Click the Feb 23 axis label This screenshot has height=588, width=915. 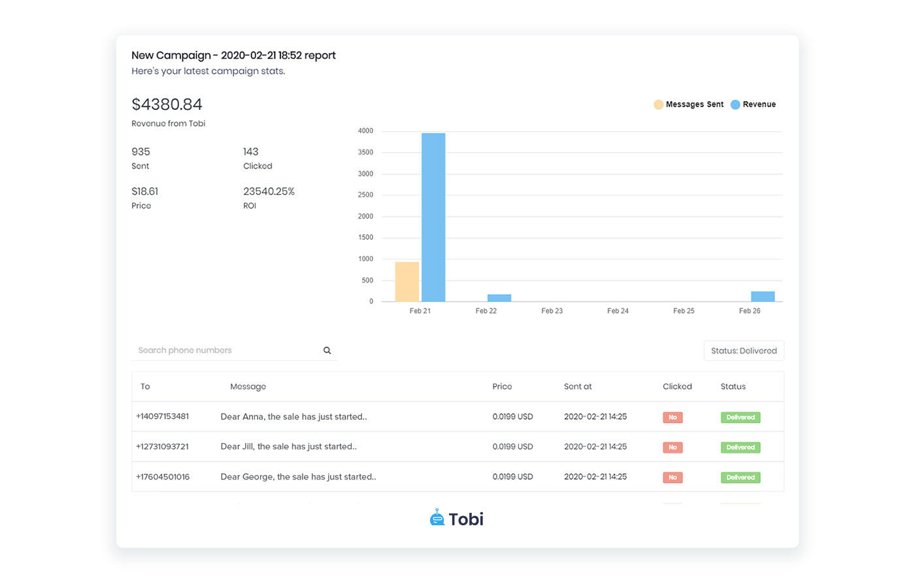coord(552,311)
